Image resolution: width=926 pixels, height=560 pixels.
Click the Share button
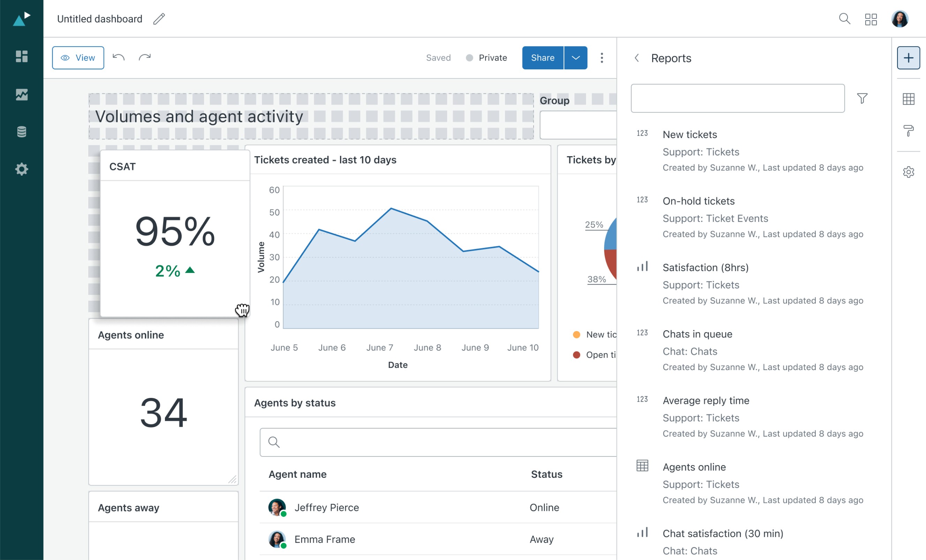click(543, 58)
